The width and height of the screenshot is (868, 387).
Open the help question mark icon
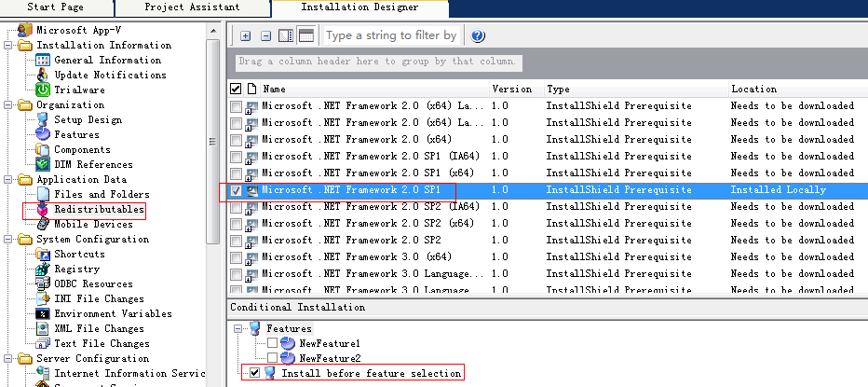pos(478,36)
